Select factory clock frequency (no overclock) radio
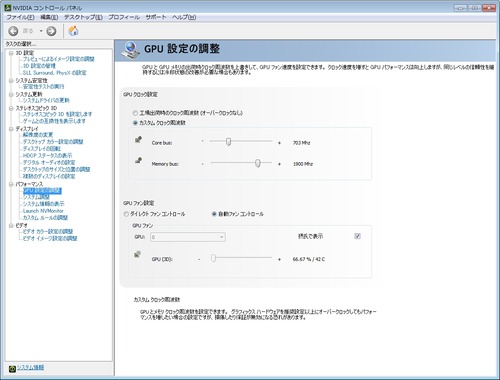Screen dimensions: 500x380 (135, 113)
